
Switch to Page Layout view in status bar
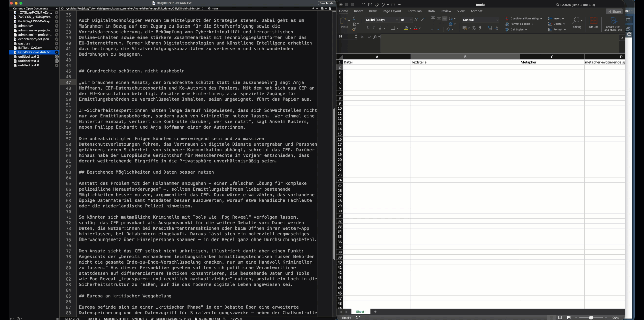[x=560, y=318]
